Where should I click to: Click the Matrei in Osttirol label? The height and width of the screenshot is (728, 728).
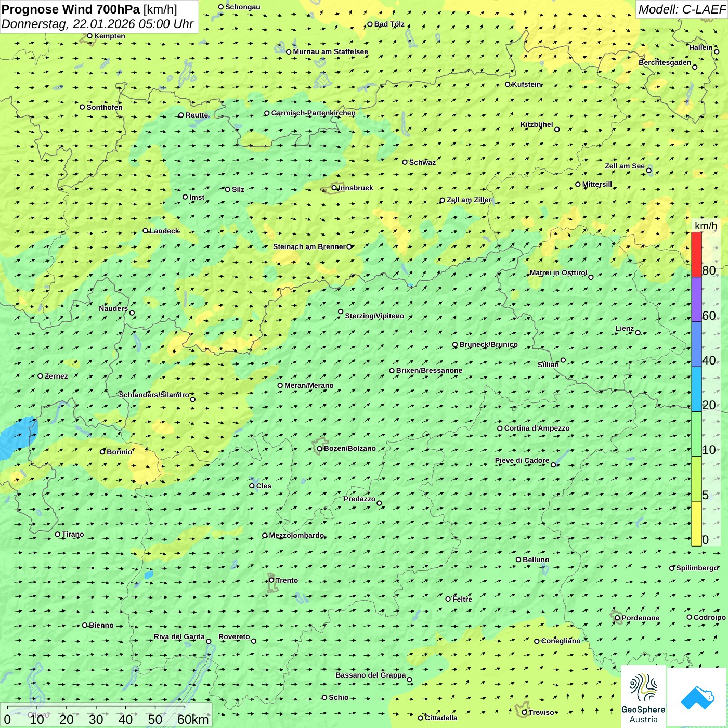tap(558, 272)
